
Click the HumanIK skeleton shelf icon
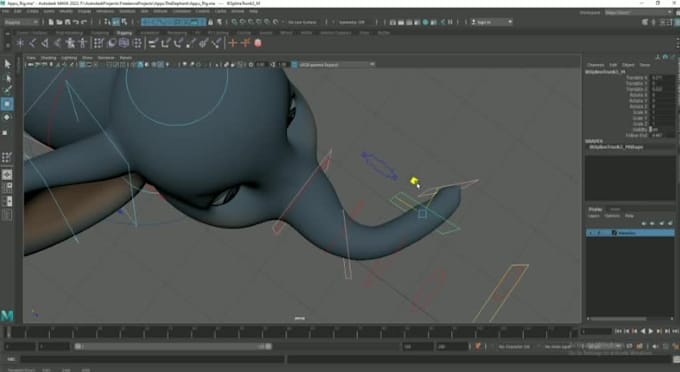[x=82, y=43]
